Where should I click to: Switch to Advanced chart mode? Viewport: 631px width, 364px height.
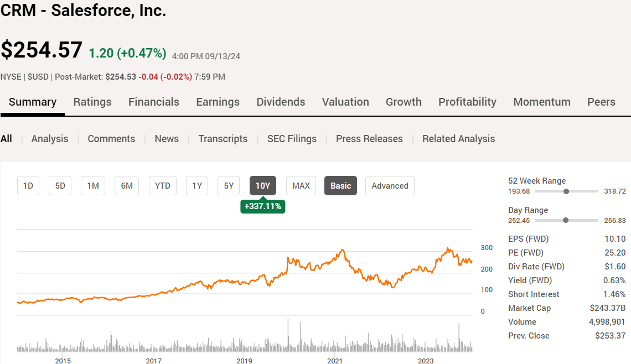pos(390,186)
